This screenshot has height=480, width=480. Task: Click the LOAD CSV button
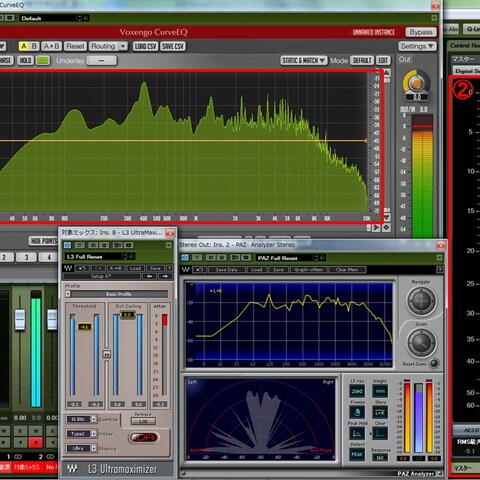[145, 46]
